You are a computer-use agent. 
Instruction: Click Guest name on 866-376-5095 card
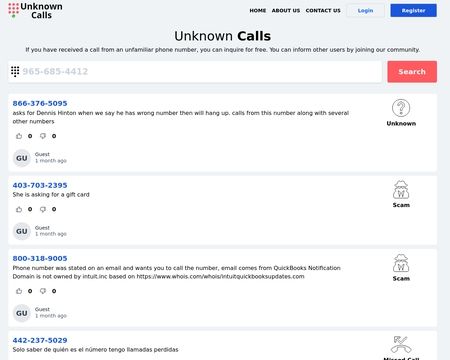[42, 154]
